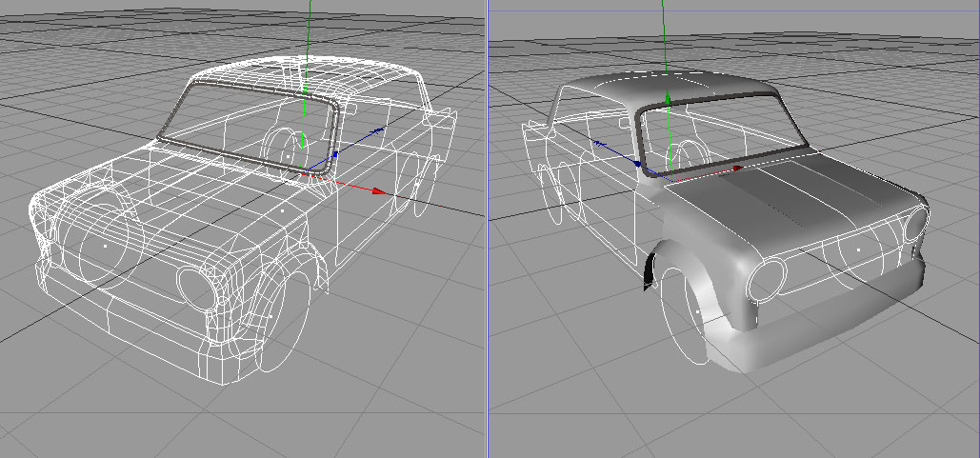The image size is (980, 458).
Task: Click blue Z-axis arrow in shaded viewport
Action: tap(598, 143)
